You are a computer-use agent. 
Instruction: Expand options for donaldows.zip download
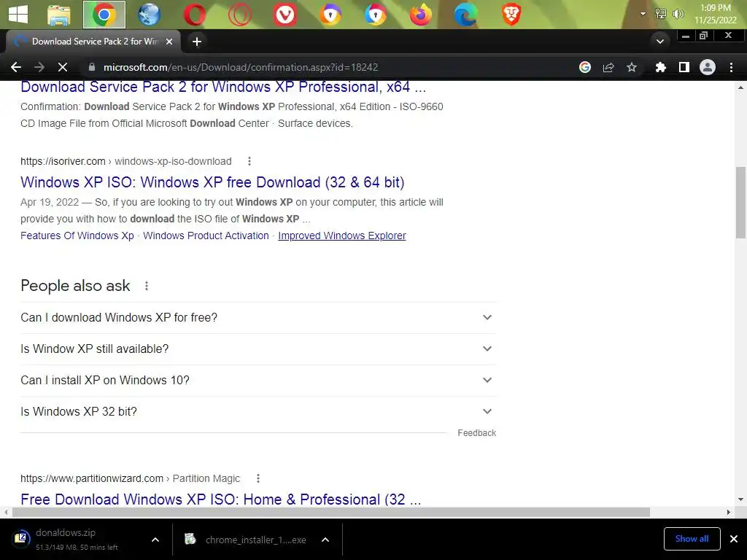tap(155, 540)
